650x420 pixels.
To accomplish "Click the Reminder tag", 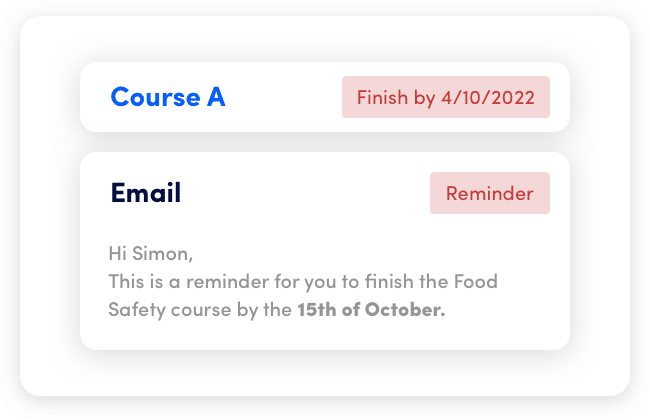I will [490, 193].
